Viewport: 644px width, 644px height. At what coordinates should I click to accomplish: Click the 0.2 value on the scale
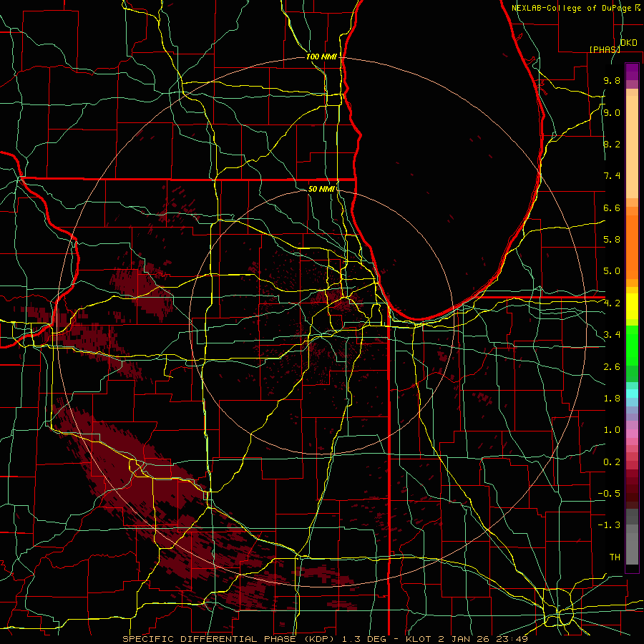[x=612, y=462]
